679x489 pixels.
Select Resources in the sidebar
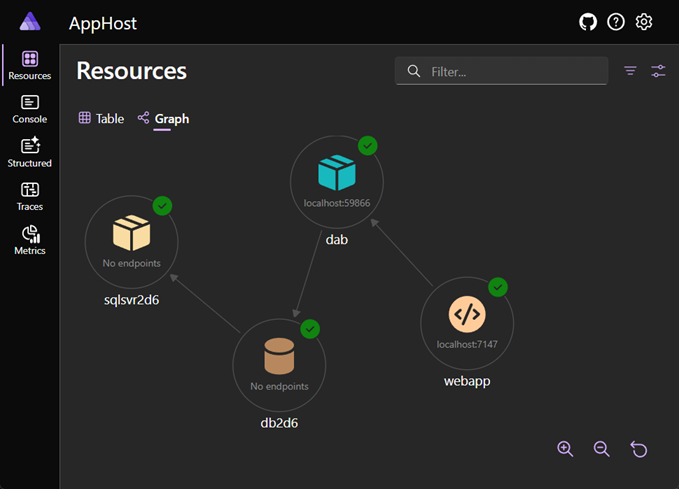(29, 65)
